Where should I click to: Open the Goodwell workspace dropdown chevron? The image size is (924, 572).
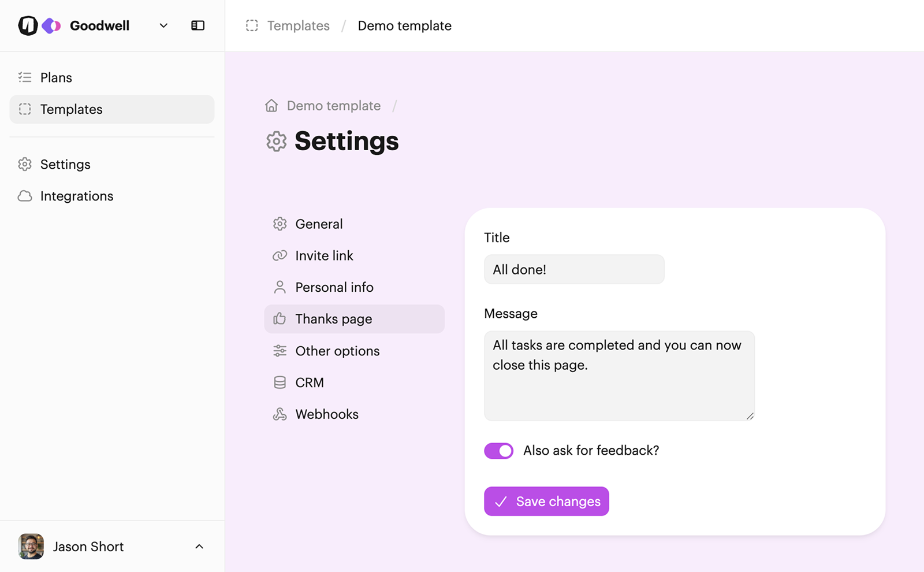click(163, 25)
